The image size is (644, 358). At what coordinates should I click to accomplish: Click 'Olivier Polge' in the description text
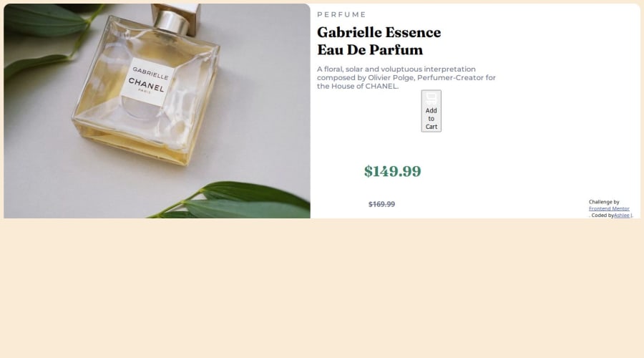391,77
